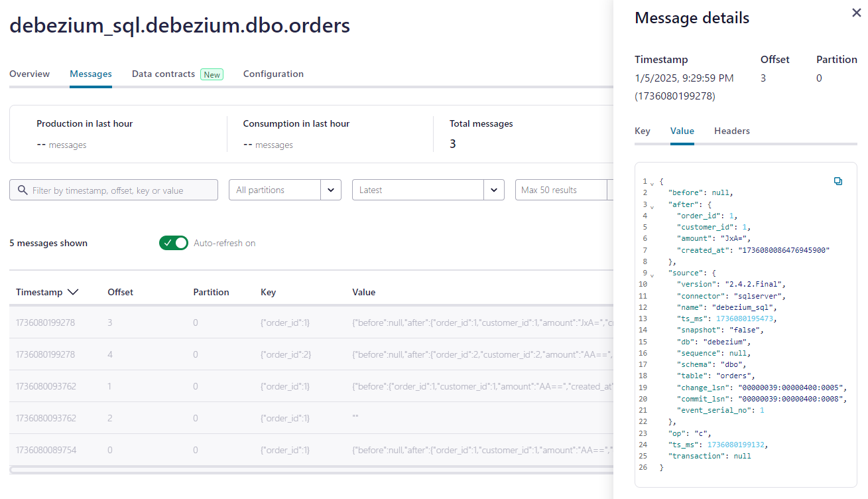
Task: Click the Offset column header
Action: tap(121, 292)
